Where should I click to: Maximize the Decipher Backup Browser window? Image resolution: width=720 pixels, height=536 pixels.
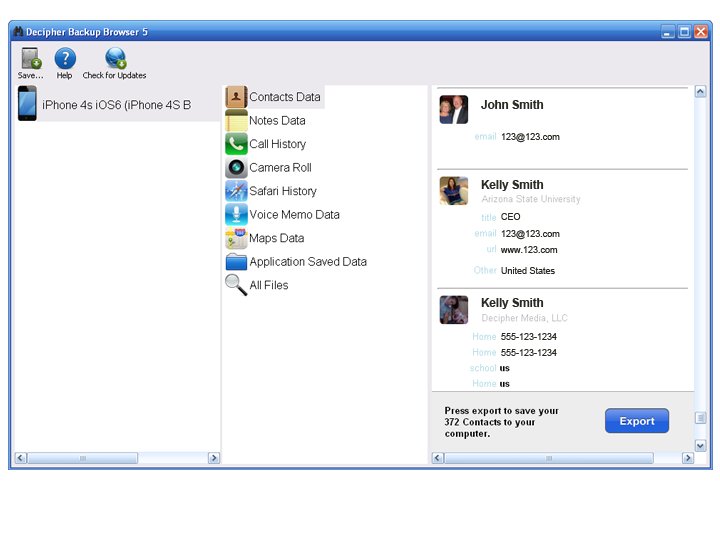click(x=684, y=32)
